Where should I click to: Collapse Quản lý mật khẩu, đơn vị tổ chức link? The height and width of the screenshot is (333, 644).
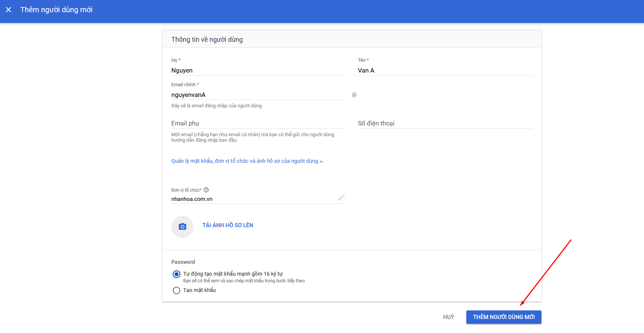click(x=244, y=161)
